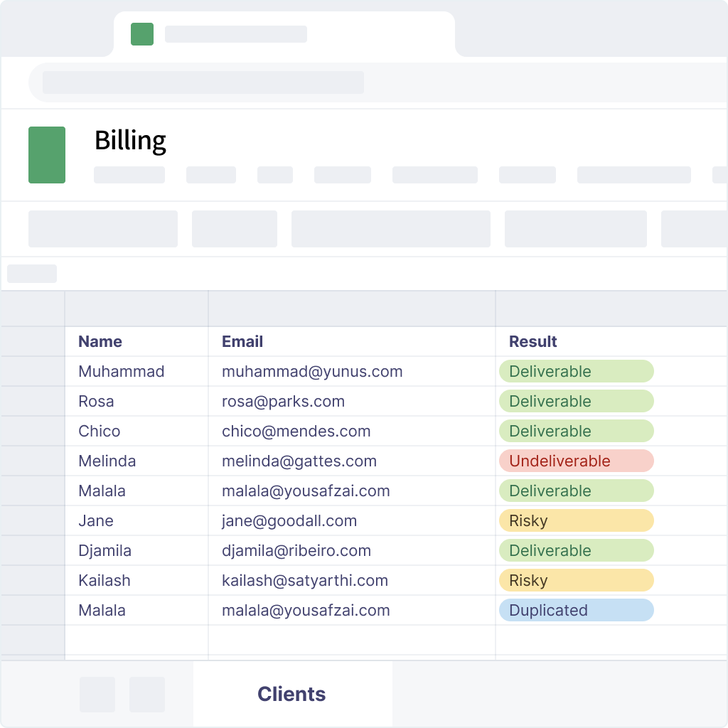This screenshot has width=728, height=728.
Task: Select the Malala name cell in the Duplicated row
Action: click(136, 610)
